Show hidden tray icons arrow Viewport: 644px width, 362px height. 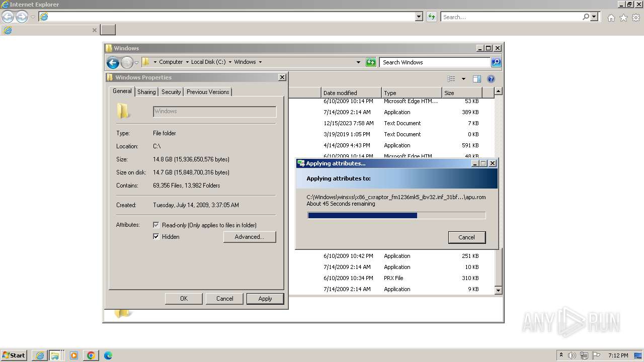click(x=561, y=355)
